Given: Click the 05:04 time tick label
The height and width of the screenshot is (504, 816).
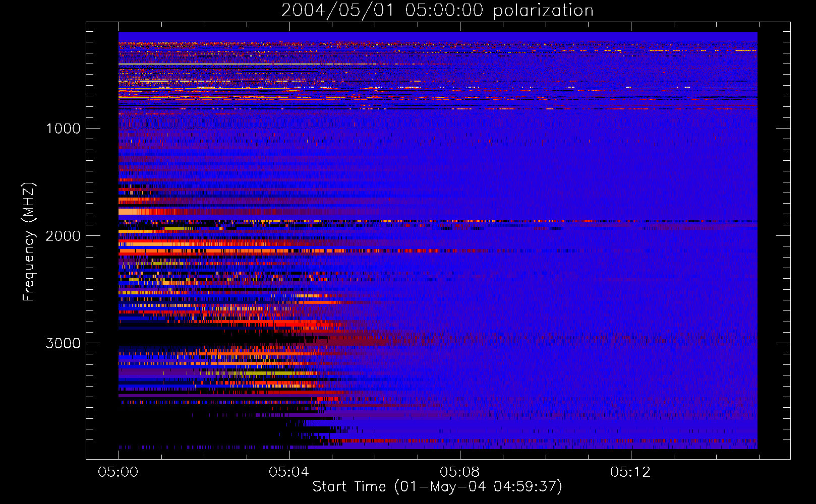Looking at the screenshot, I should click(x=289, y=472).
